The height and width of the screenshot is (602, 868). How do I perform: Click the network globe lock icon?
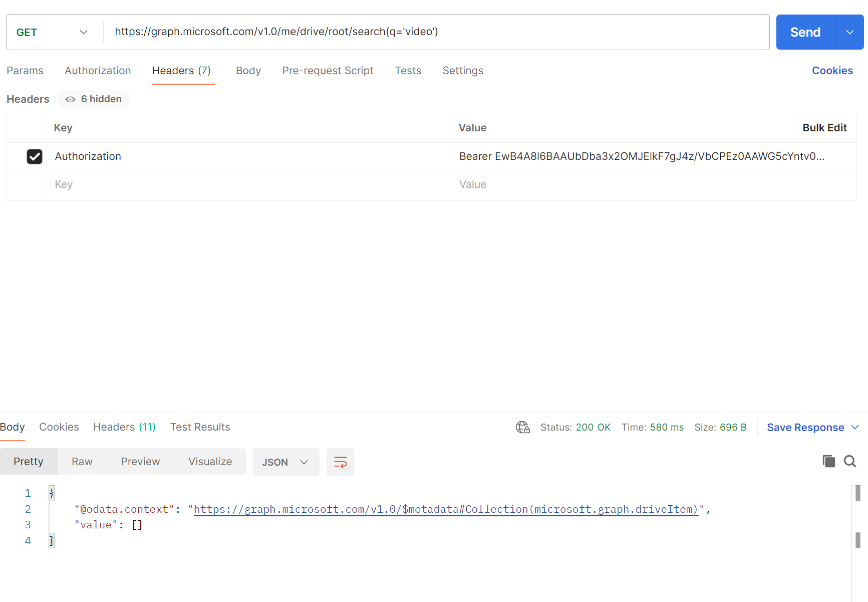coord(523,427)
